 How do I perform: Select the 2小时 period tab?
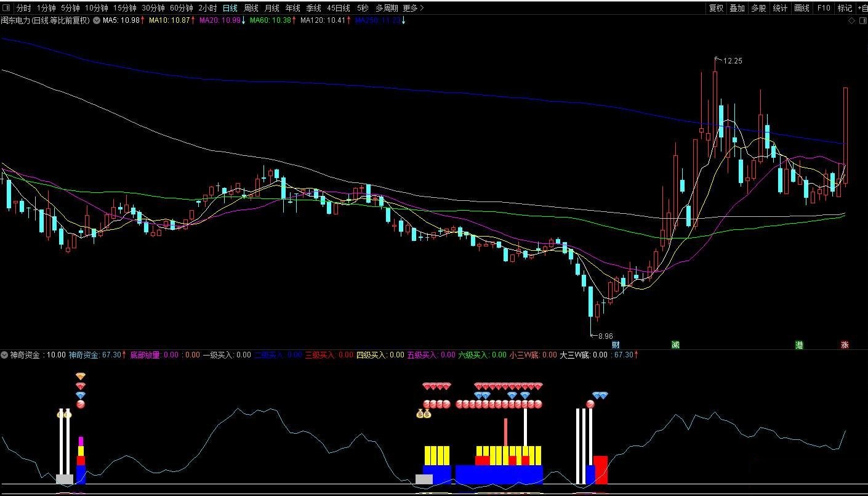(207, 8)
